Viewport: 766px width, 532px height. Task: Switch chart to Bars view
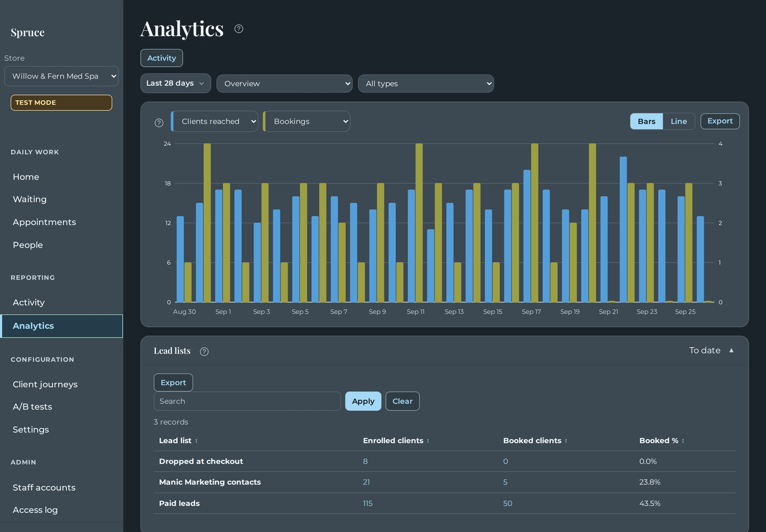pyautogui.click(x=646, y=121)
